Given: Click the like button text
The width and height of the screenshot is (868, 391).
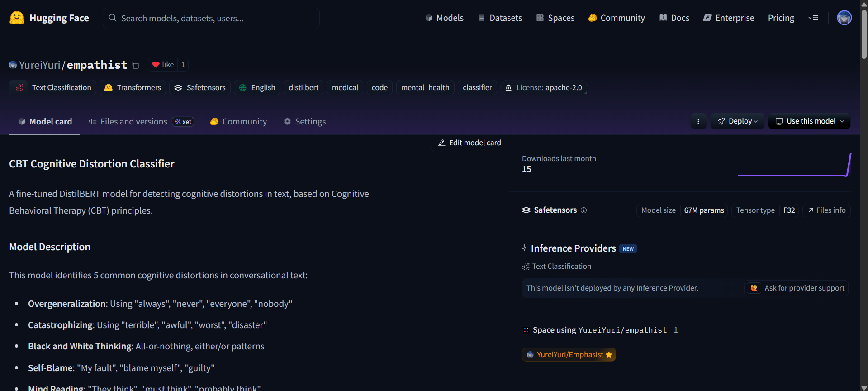Looking at the screenshot, I should coord(168,65).
